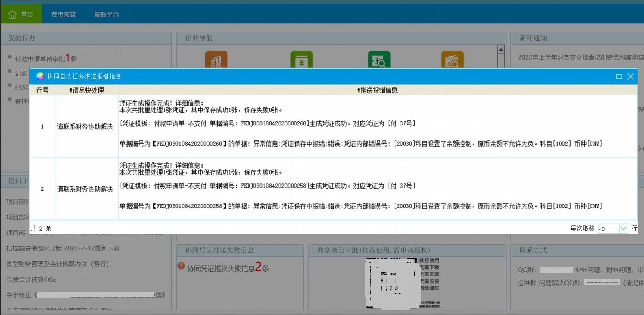
Task: Click the home icon in the 首页 tab
Action: click(x=12, y=15)
